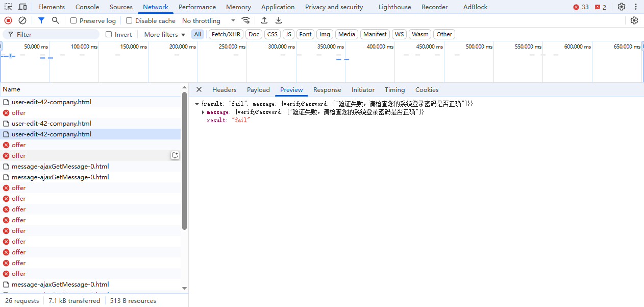Click the Name column header
Viewport: 644px width, 307px height.
(x=90, y=89)
